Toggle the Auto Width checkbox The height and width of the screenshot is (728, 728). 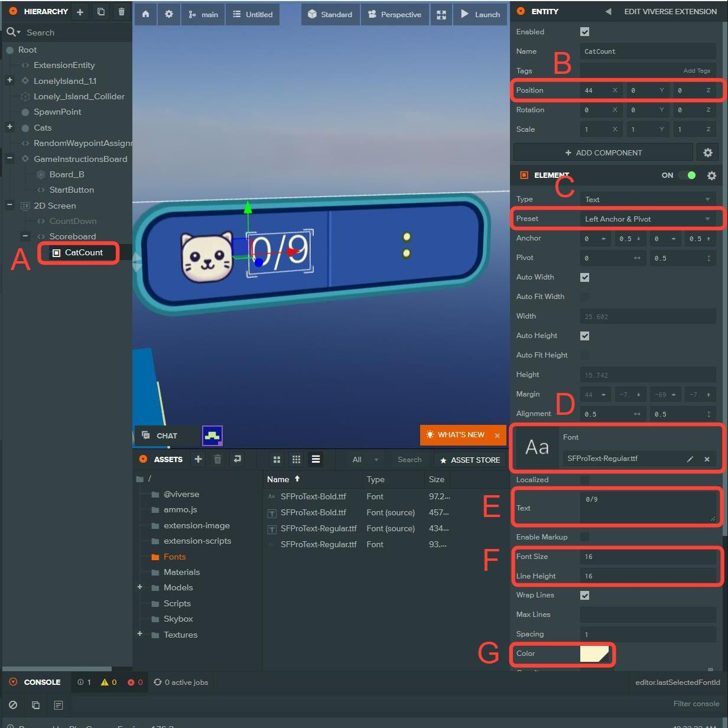584,277
